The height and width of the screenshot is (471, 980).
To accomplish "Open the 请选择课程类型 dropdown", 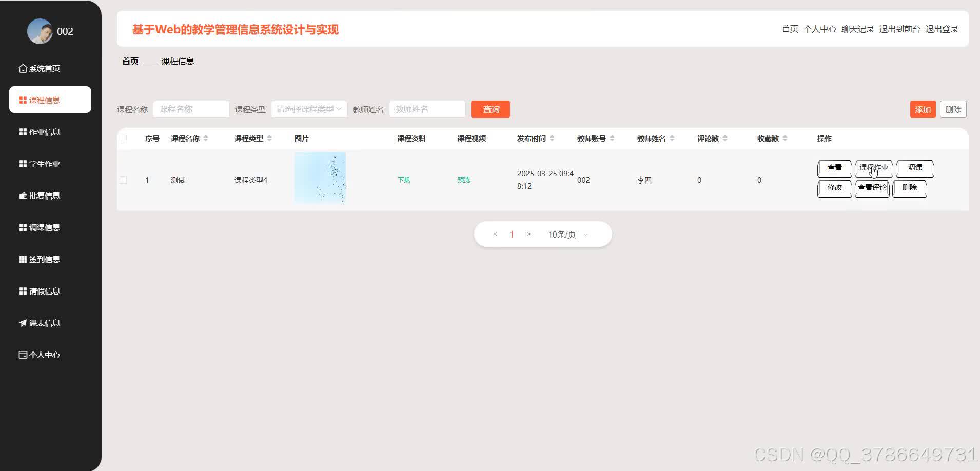I will point(308,109).
